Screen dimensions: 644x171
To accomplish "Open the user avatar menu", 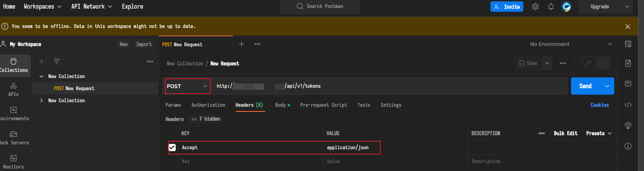I will (566, 7).
